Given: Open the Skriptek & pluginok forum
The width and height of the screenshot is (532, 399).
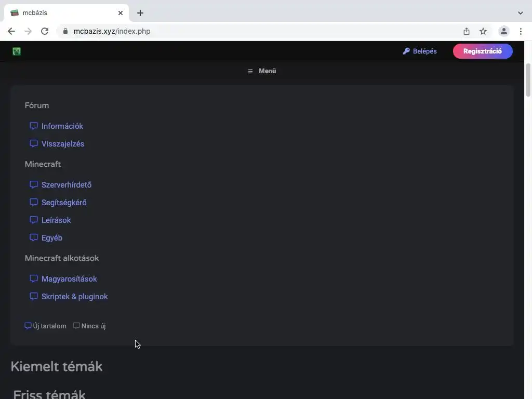Looking at the screenshot, I should pos(75,297).
